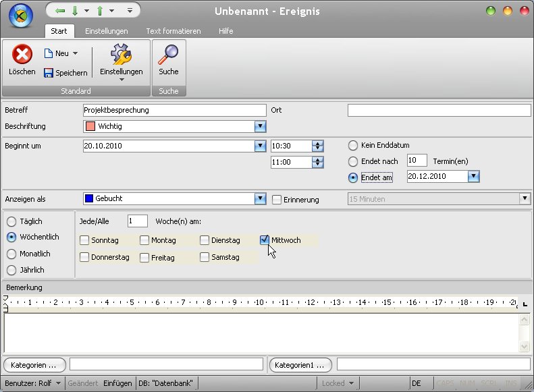
Task: Open the quick access toolbar customize arrow
Action: point(130,11)
